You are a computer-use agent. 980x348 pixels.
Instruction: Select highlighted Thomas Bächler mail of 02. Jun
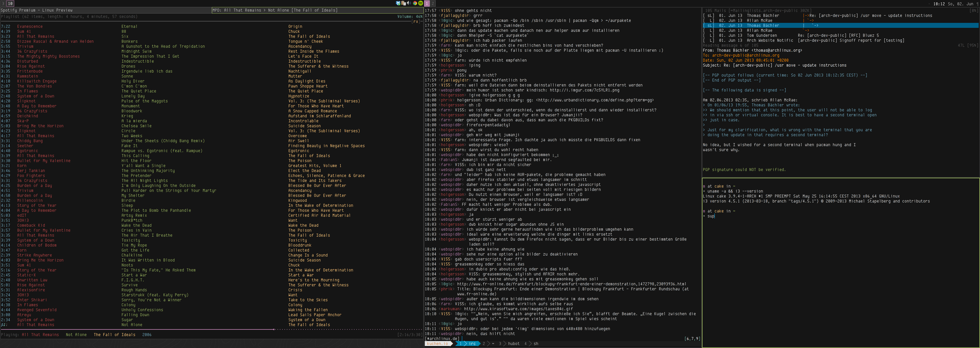(x=841, y=26)
